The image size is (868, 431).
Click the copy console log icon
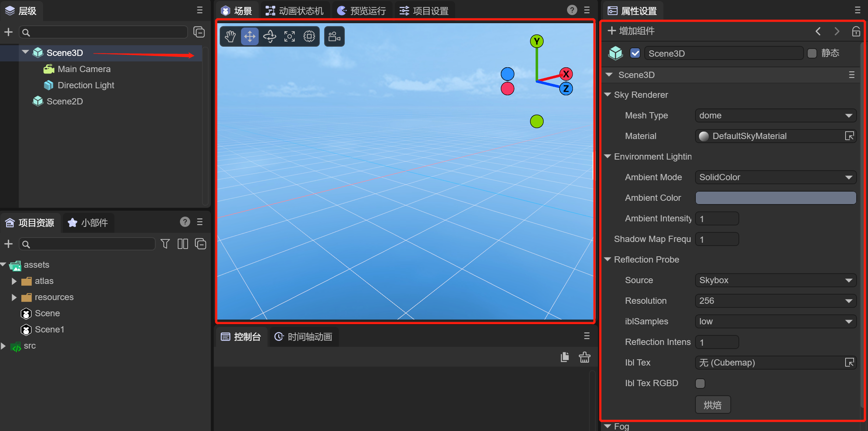(x=565, y=357)
